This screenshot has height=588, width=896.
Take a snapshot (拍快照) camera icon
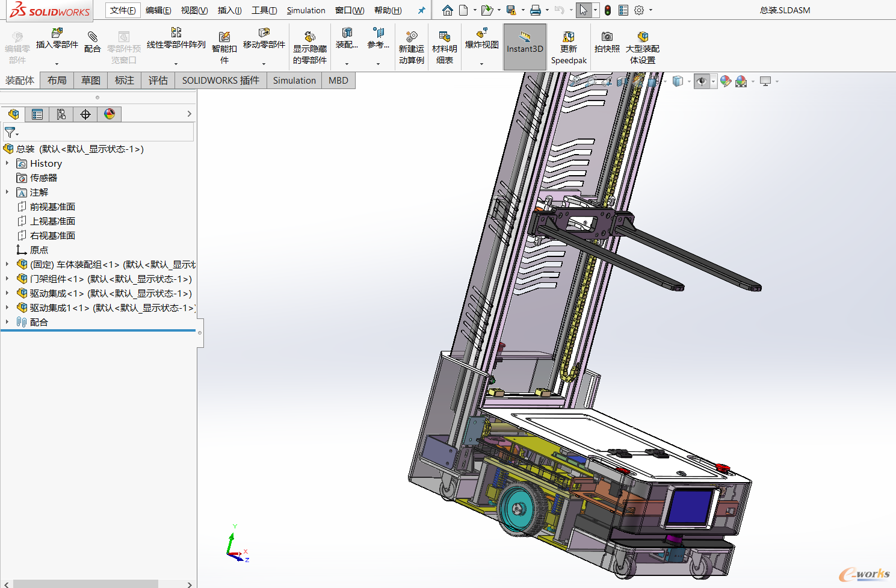(607, 37)
